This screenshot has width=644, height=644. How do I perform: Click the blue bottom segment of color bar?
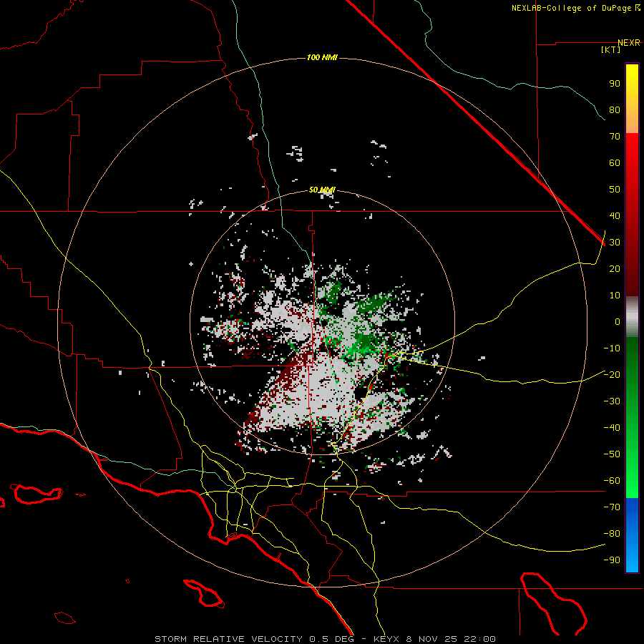click(632, 535)
